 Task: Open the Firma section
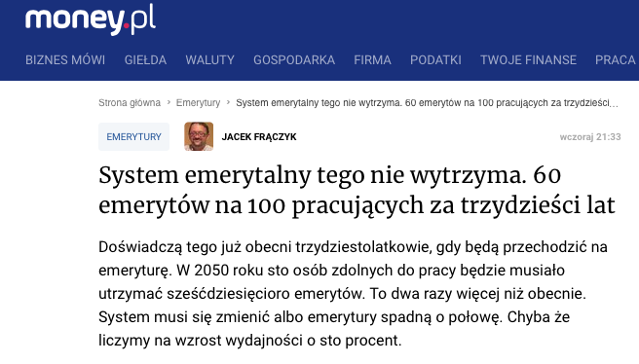pyautogui.click(x=372, y=60)
